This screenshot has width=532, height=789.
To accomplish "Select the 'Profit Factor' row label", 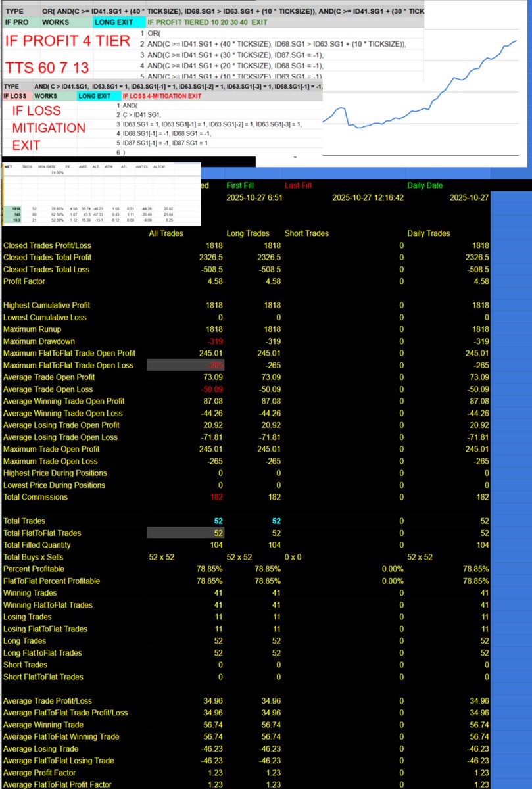I will click(x=25, y=281).
